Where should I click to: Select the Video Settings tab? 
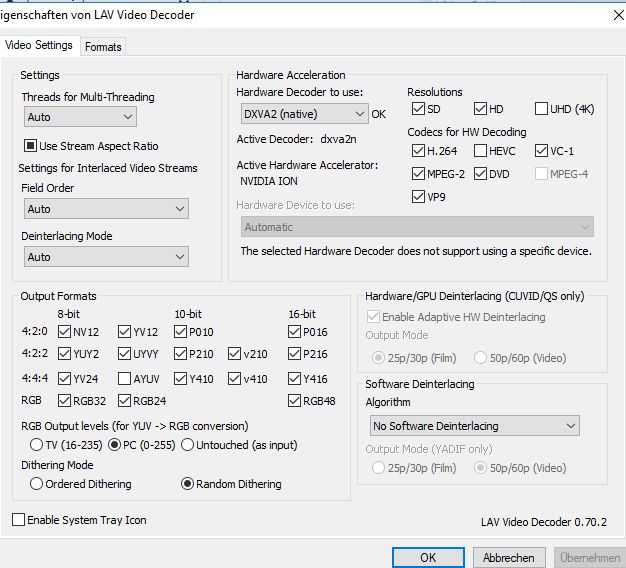pyautogui.click(x=39, y=45)
